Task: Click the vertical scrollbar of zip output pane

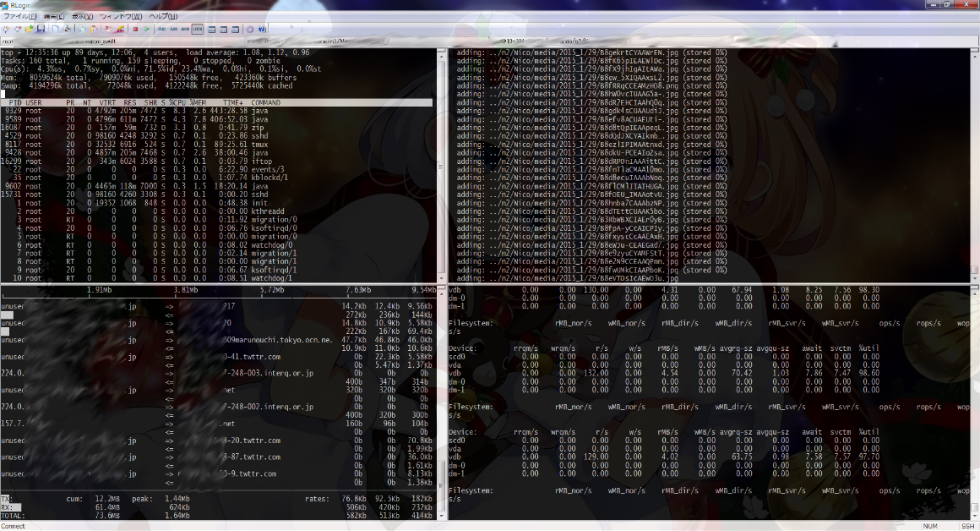Action: pyautogui.click(x=975, y=161)
